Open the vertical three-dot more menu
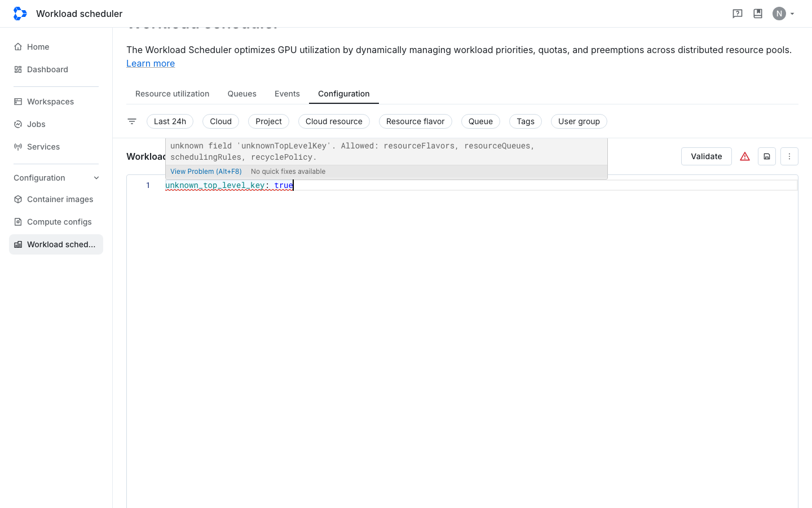The width and height of the screenshot is (812, 508). click(789, 156)
